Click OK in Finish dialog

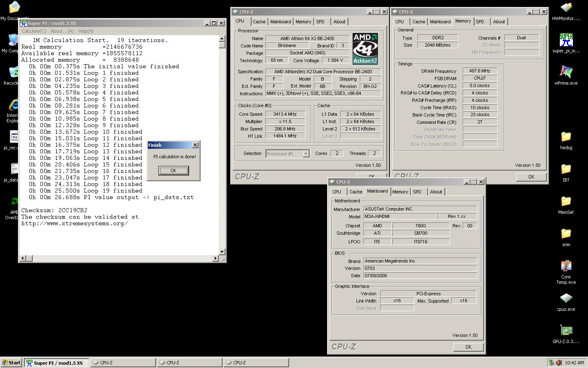(x=174, y=171)
